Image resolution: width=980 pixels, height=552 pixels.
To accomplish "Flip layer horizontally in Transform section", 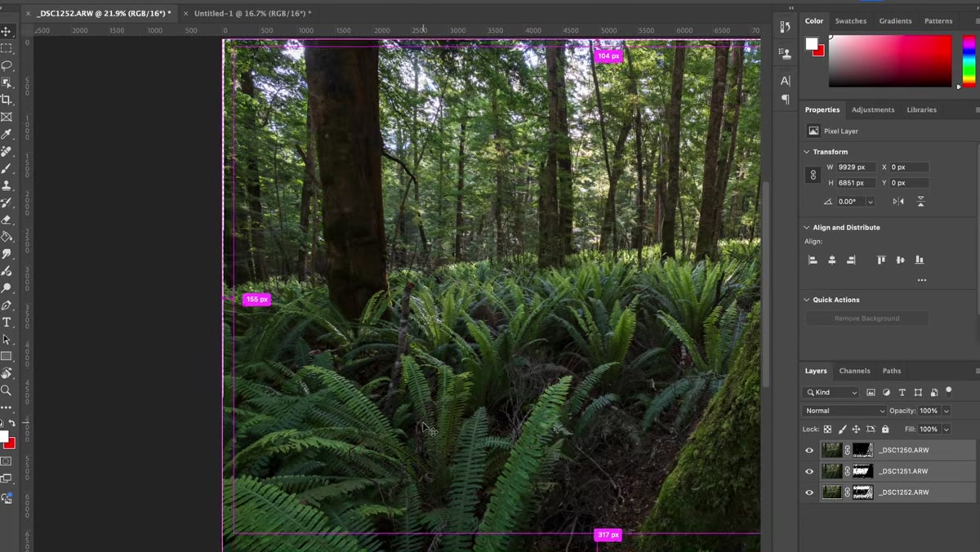I will (x=898, y=201).
